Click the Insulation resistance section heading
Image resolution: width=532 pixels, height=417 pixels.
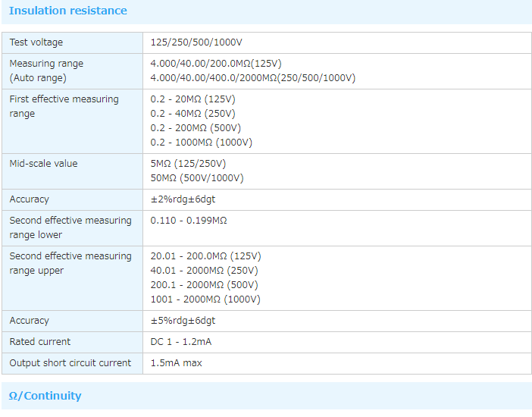pyautogui.click(x=68, y=11)
